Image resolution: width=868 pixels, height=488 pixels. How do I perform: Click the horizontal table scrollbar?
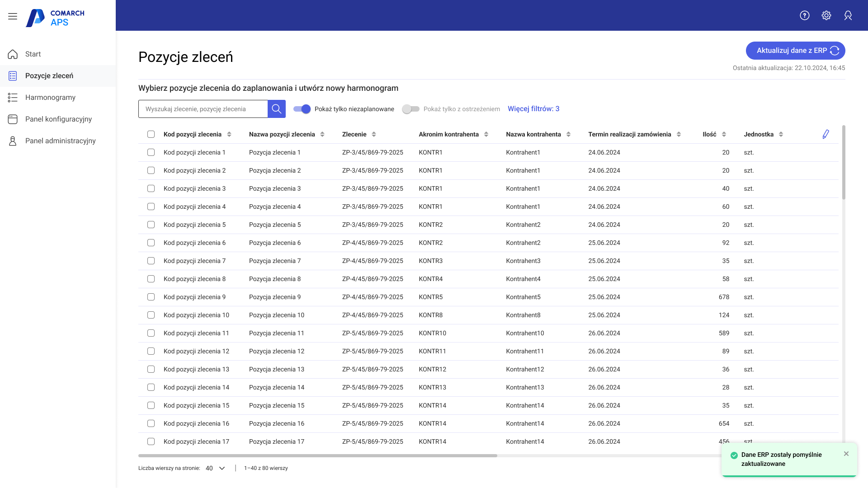tap(317, 455)
